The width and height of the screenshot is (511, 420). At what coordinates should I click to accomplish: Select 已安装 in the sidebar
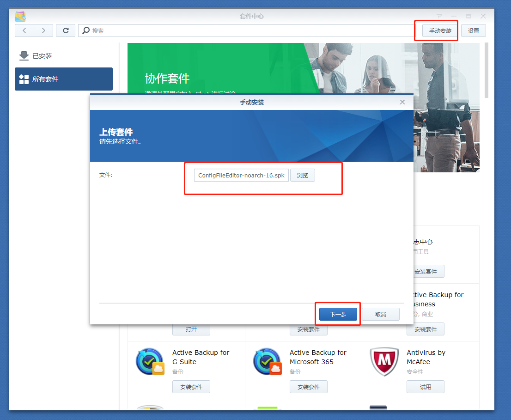tap(64, 56)
